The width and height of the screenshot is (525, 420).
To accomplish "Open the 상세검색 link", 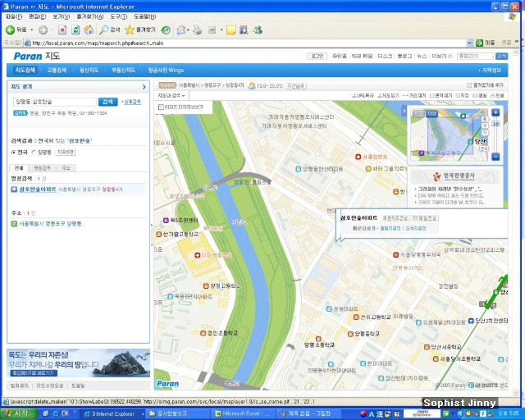I will point(131,102).
